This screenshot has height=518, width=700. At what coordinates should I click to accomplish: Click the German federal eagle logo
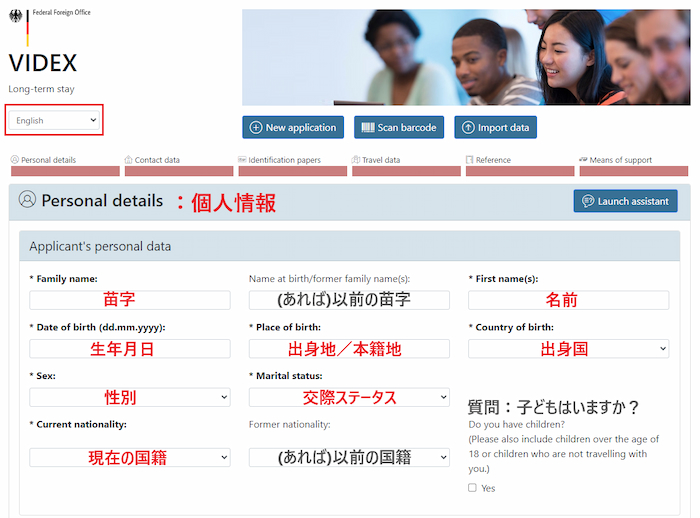(x=15, y=16)
